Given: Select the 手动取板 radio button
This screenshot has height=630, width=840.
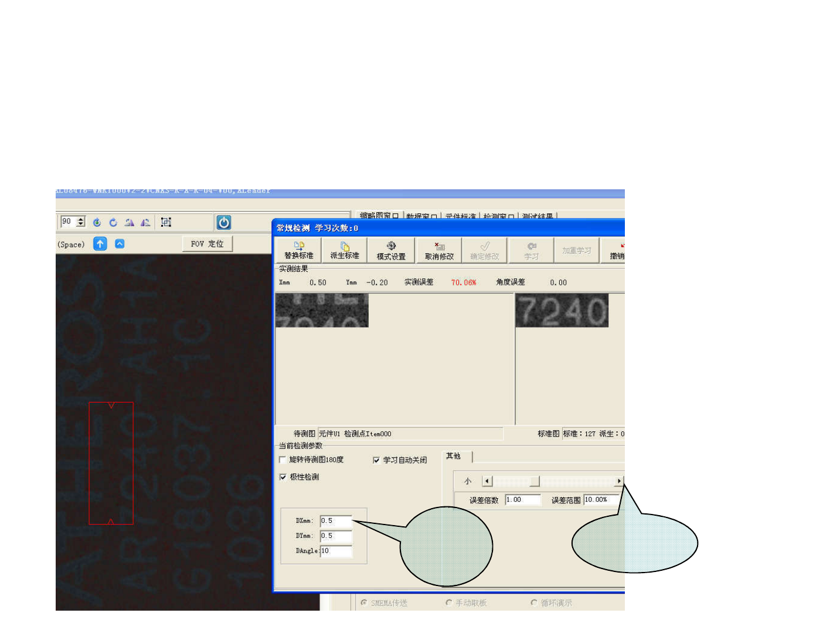Looking at the screenshot, I should point(449,602).
